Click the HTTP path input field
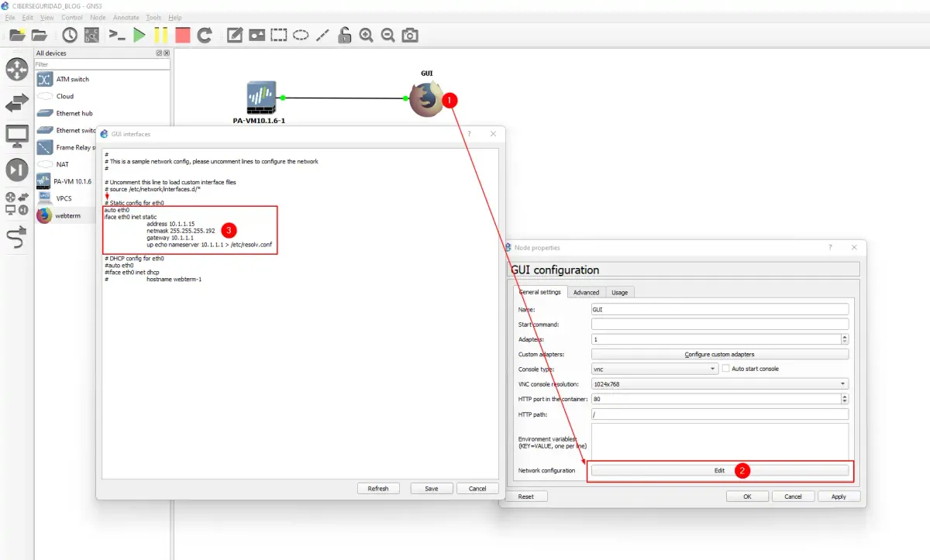Viewport: 930px width, 560px height. tap(719, 414)
